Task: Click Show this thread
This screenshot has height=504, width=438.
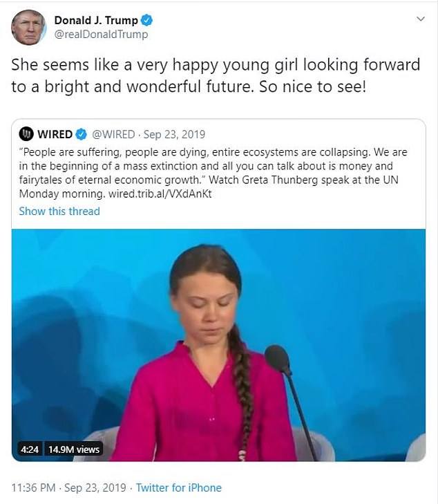Action: pyautogui.click(x=59, y=211)
